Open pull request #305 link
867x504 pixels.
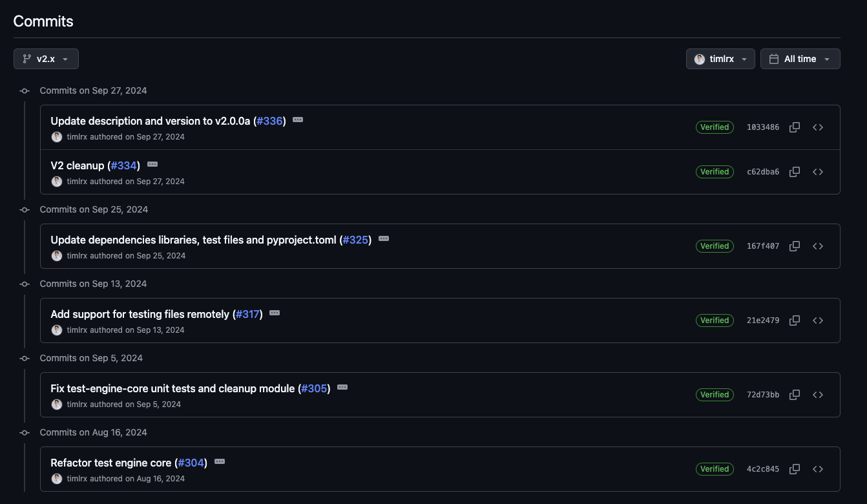pos(314,388)
